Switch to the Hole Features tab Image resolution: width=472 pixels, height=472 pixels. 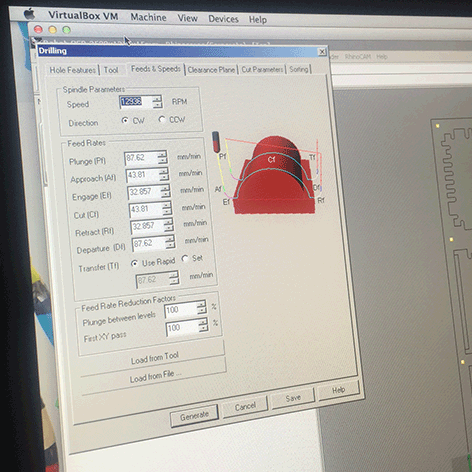tap(73, 70)
